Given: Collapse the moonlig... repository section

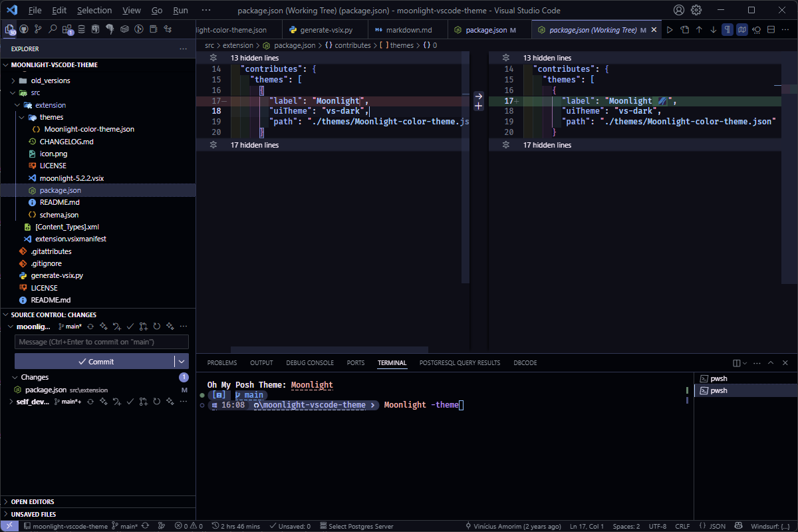Looking at the screenshot, I should (11, 327).
